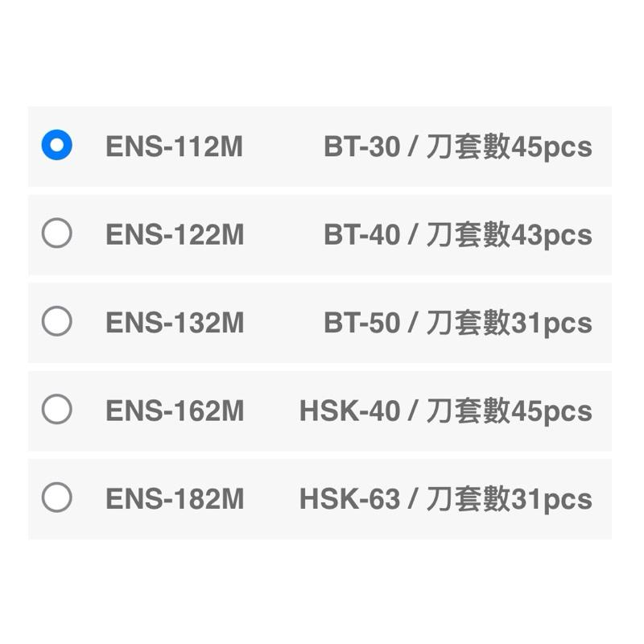644x644 pixels.
Task: Select the first row of the option list
Action: pos(322,146)
